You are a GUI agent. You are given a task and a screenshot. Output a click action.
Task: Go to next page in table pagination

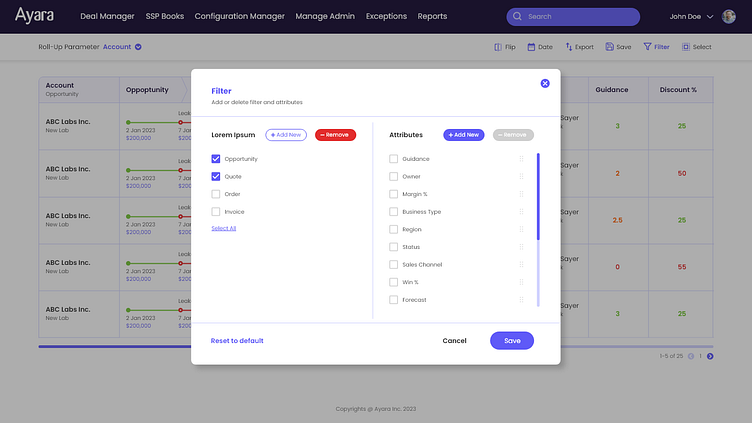coord(710,356)
